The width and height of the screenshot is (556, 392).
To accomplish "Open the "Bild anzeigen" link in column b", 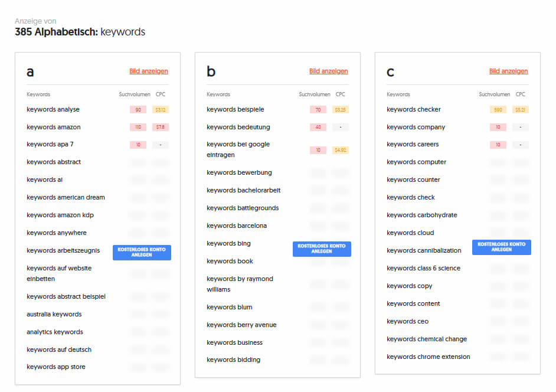I will [x=328, y=70].
